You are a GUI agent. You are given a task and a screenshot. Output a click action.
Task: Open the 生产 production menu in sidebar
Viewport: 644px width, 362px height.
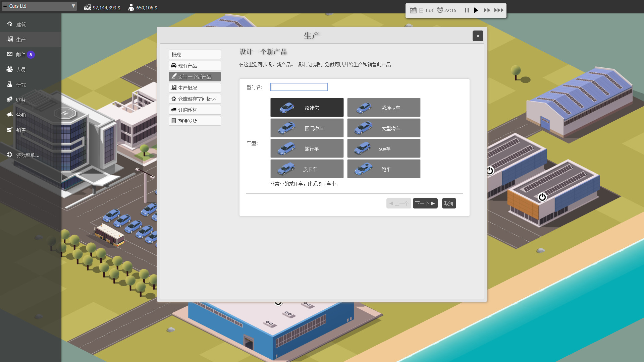point(31,39)
